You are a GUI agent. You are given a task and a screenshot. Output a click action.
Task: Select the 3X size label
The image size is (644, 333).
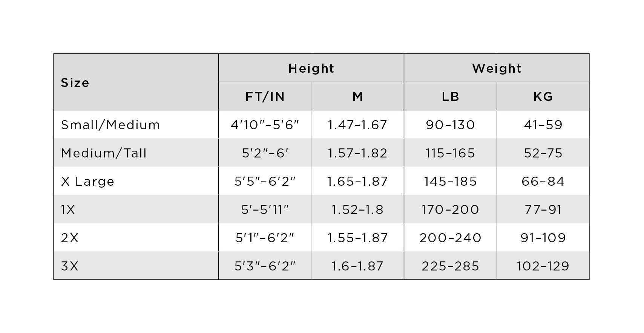[70, 266]
